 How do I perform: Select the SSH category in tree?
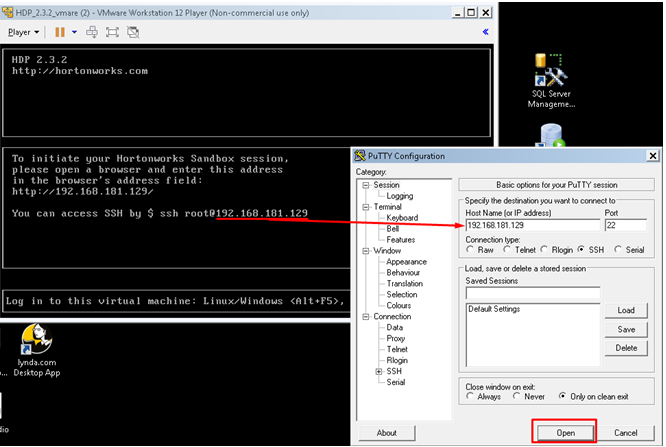tap(394, 371)
